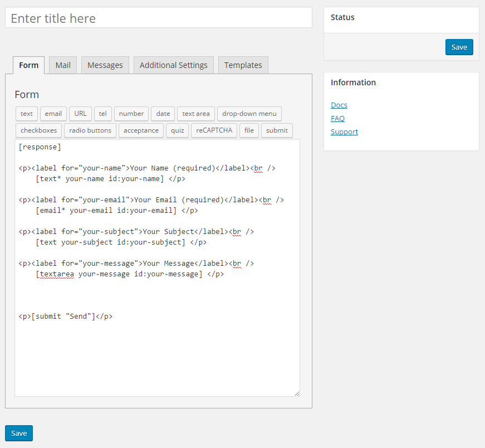Insert a date field tag
This screenshot has width=485, height=448.
[163, 114]
